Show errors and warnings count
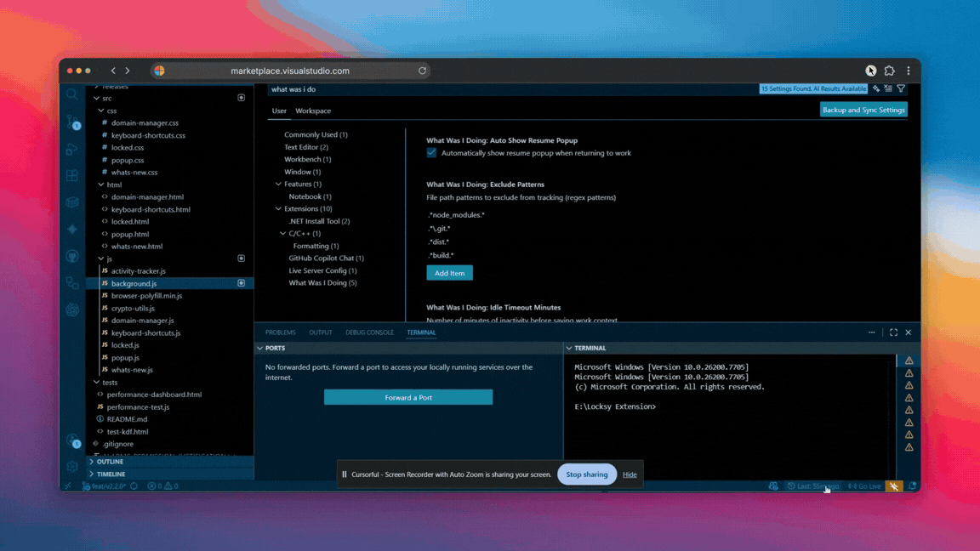 point(163,486)
